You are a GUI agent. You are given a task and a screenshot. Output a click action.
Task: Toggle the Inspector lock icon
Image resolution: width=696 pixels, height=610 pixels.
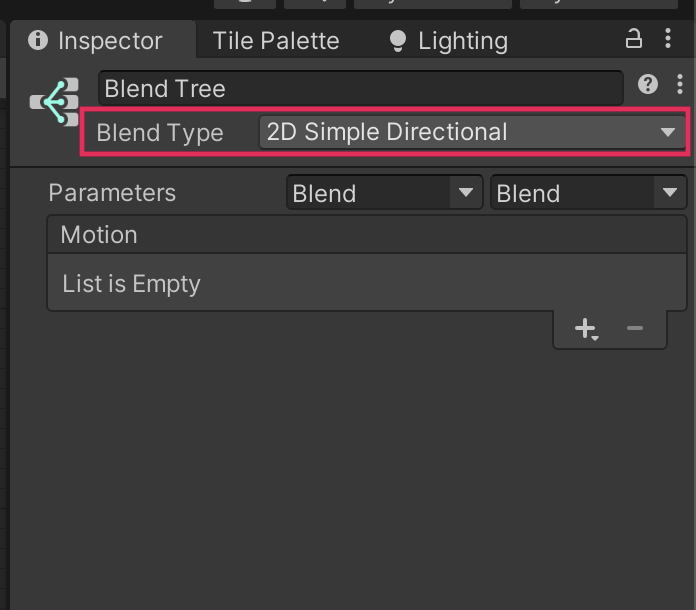[634, 40]
